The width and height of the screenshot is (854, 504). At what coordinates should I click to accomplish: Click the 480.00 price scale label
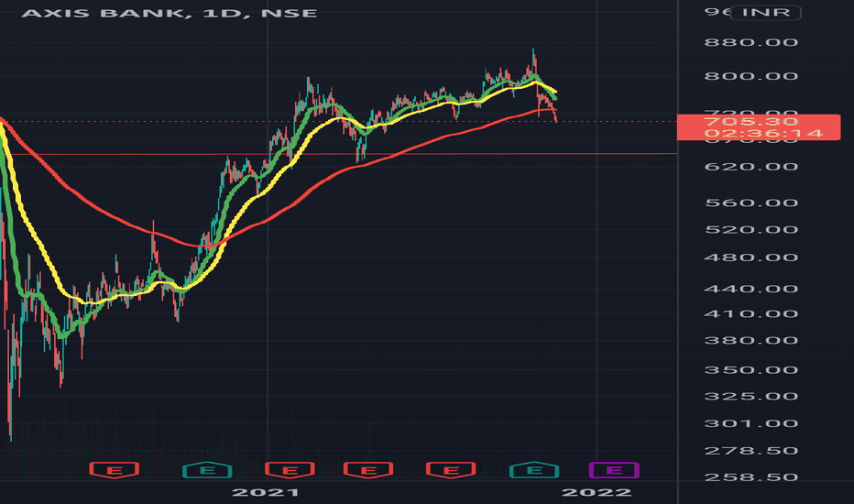(x=751, y=257)
